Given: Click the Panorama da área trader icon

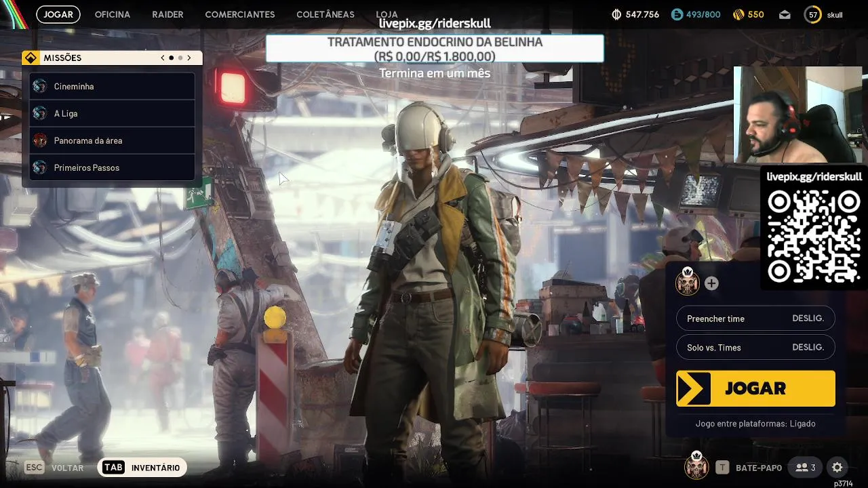Looking at the screenshot, I should coord(40,140).
